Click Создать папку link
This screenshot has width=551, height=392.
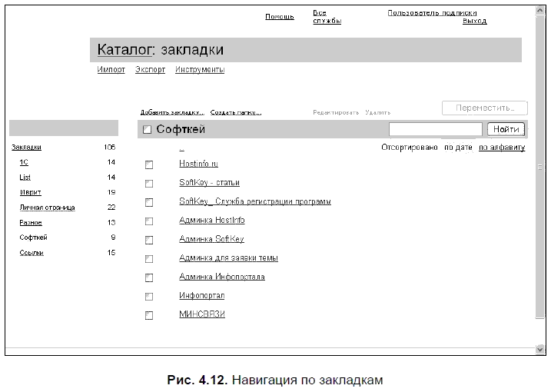point(235,112)
